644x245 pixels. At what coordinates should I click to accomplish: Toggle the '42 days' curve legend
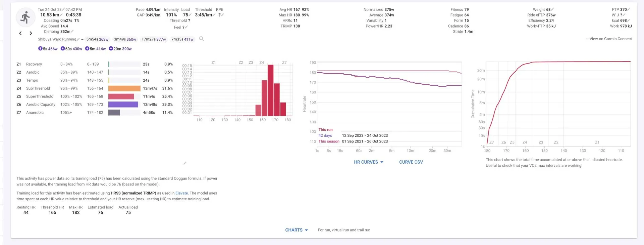[325, 136]
